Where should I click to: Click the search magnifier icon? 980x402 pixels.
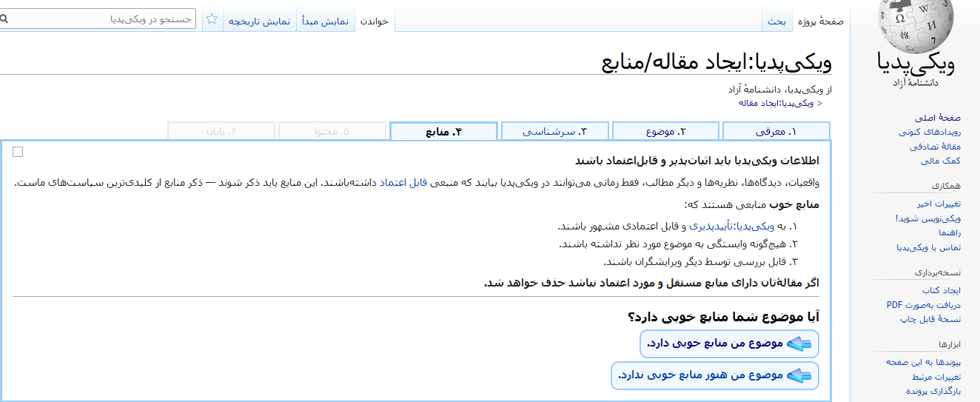[x=4, y=19]
